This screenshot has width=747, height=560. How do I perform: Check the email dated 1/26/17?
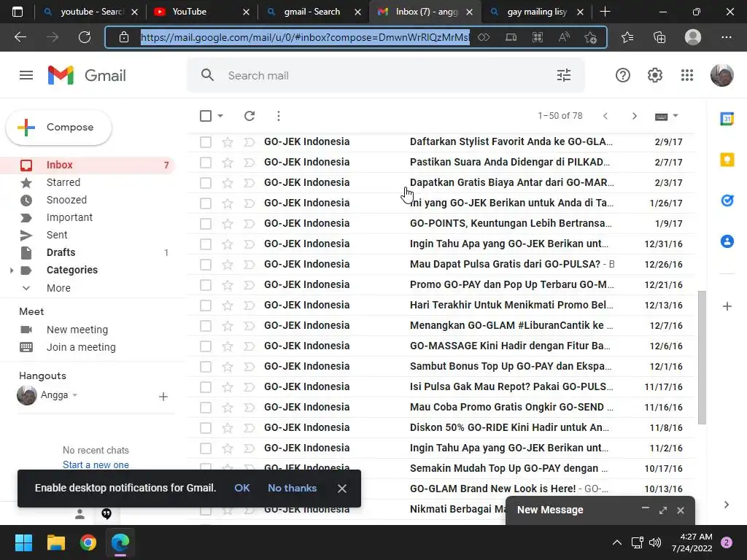click(206, 203)
